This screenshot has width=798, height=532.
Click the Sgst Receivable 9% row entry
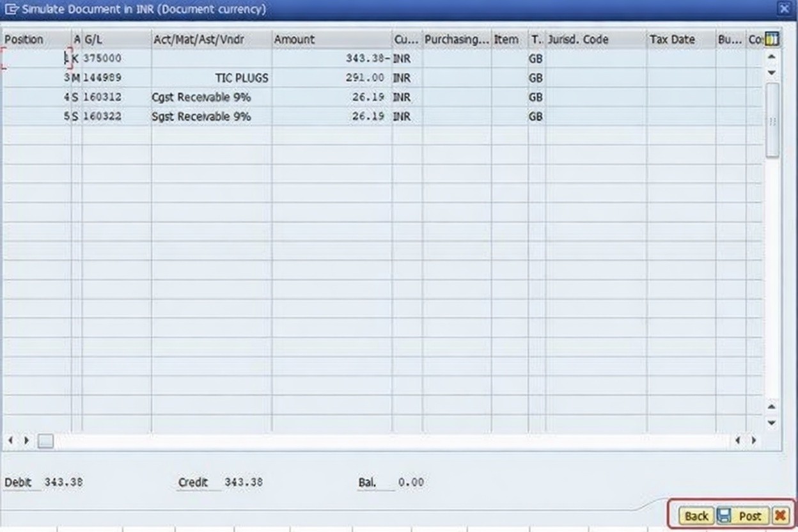[201, 116]
